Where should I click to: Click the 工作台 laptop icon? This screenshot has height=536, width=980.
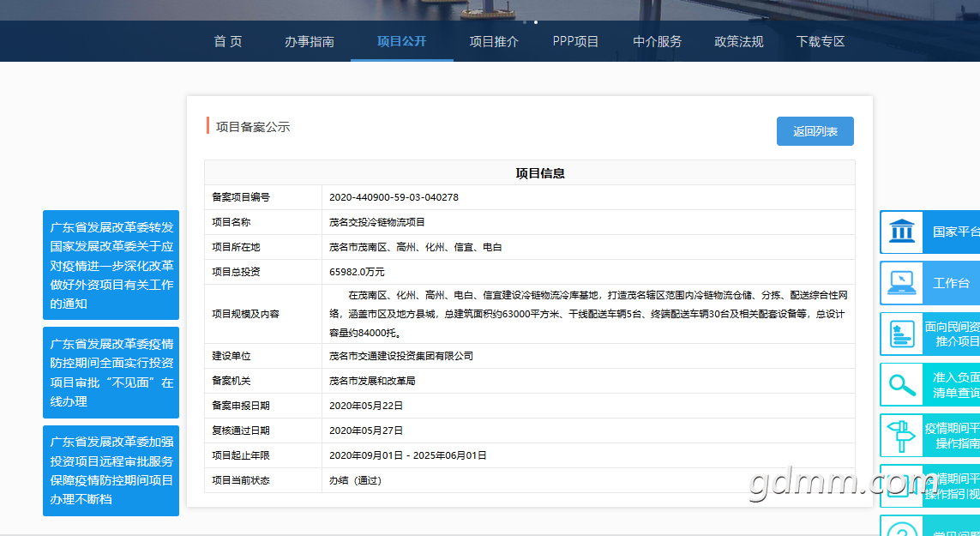tap(902, 283)
